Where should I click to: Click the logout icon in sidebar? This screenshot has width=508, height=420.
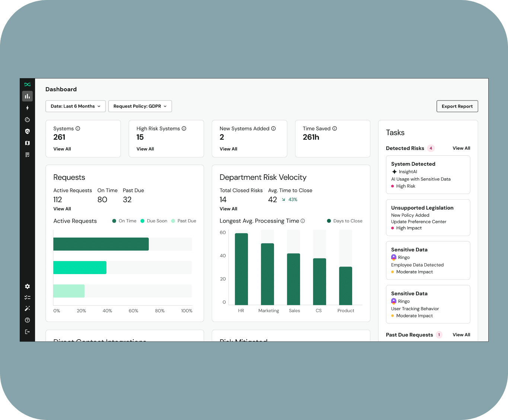click(27, 332)
